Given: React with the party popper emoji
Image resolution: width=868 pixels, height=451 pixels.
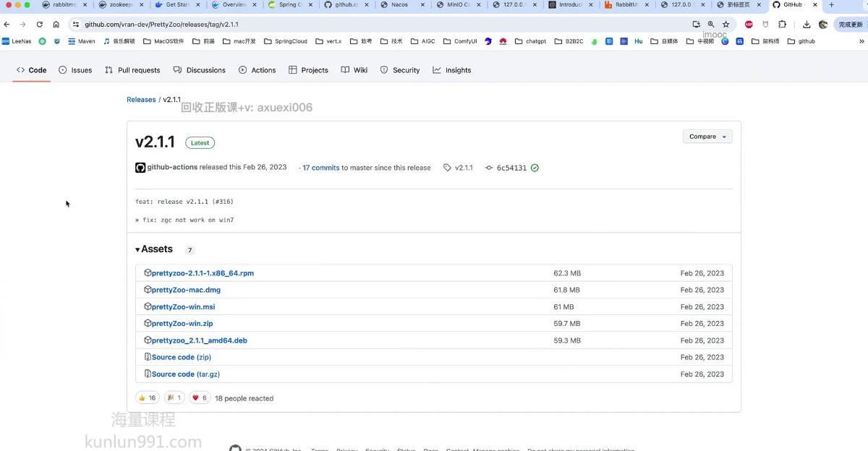Looking at the screenshot, I should [174, 398].
